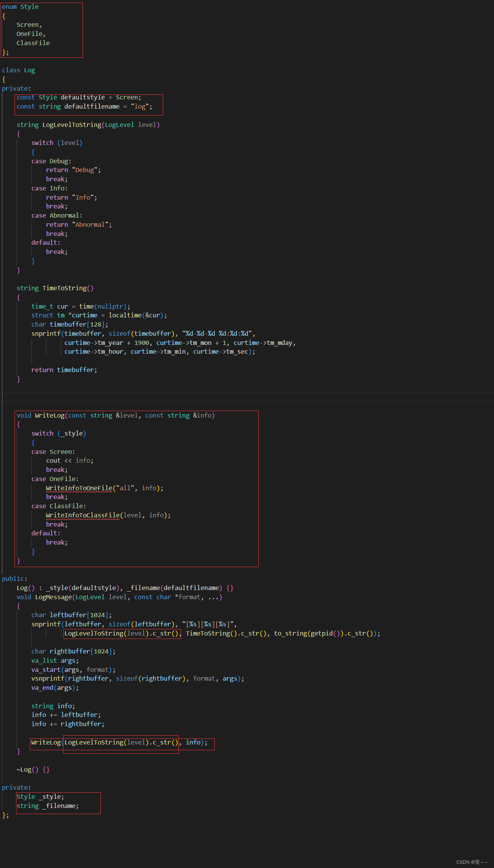Click the 'Style _style;' member declaration
The height and width of the screenshot is (868, 494).
40,797
